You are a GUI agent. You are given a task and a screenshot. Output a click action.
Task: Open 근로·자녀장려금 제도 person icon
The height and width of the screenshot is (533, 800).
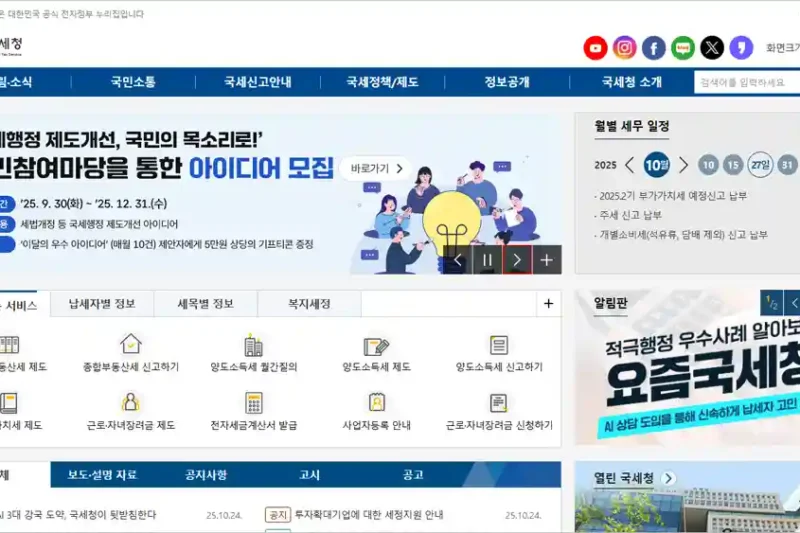131,402
